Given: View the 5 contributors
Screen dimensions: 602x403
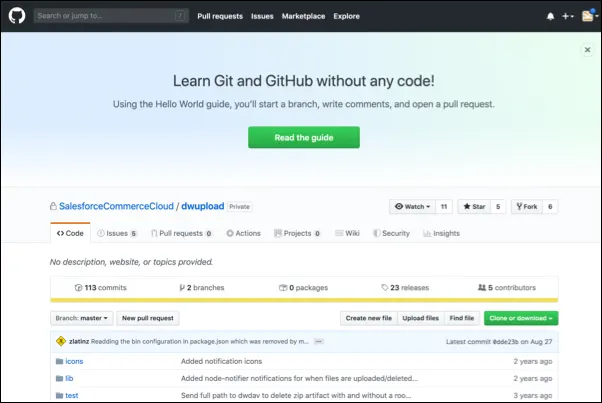Looking at the screenshot, I should pos(506,287).
